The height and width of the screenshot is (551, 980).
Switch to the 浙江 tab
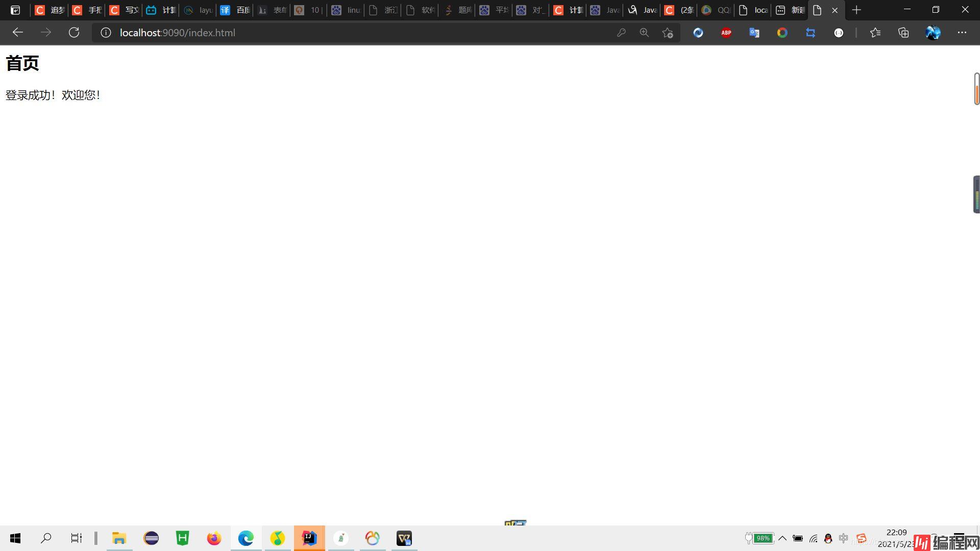coord(383,10)
